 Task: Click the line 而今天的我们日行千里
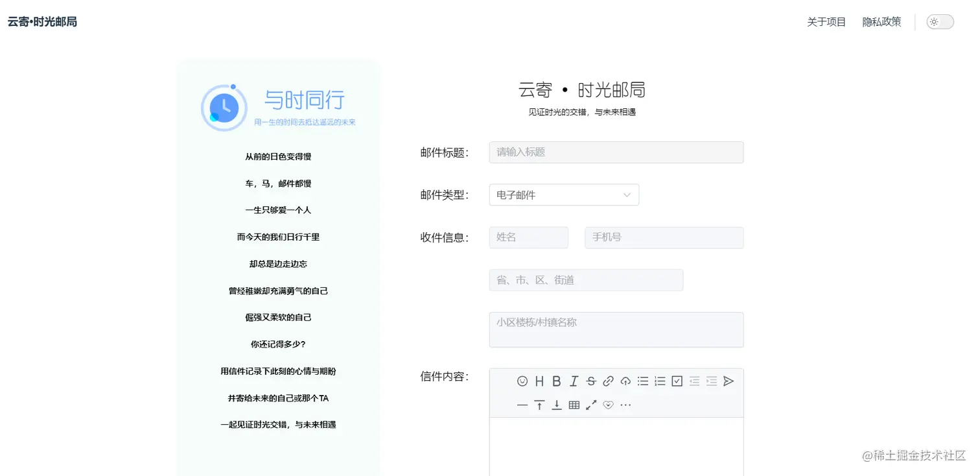tap(278, 237)
